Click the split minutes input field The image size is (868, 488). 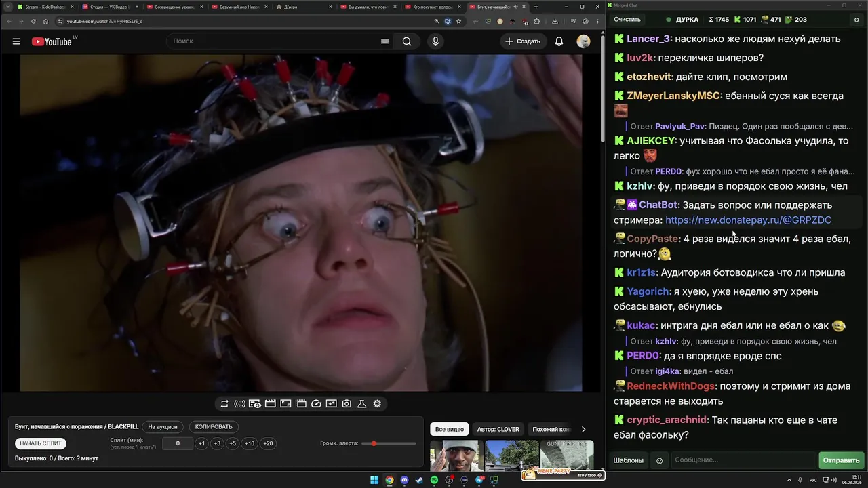click(x=178, y=443)
